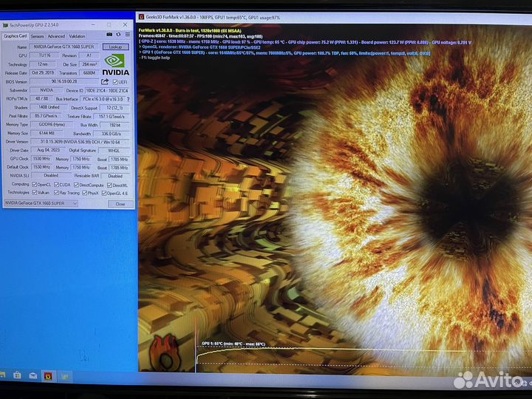
Task: Click the refresh icon in GPU-Z
Action: coord(118,35)
